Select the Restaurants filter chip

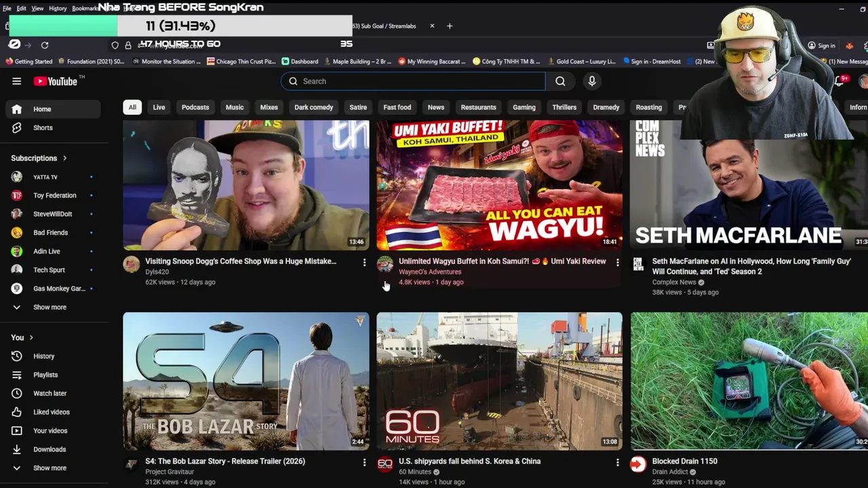pos(479,107)
